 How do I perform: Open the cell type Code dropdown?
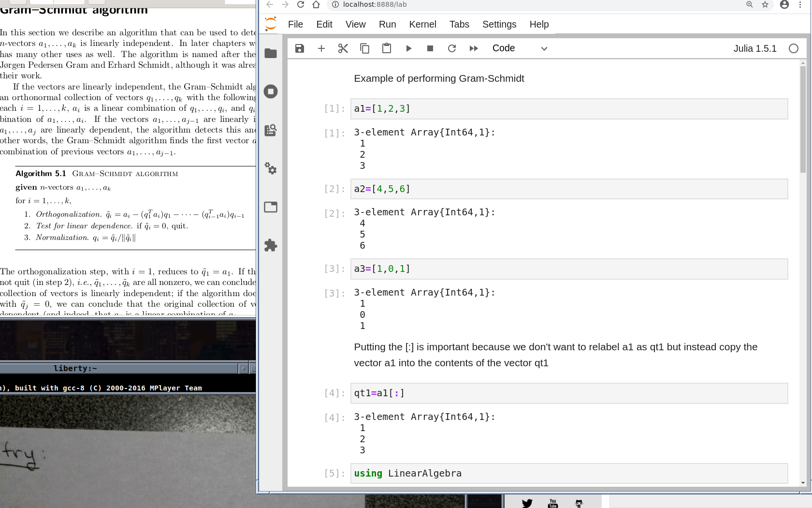click(520, 48)
